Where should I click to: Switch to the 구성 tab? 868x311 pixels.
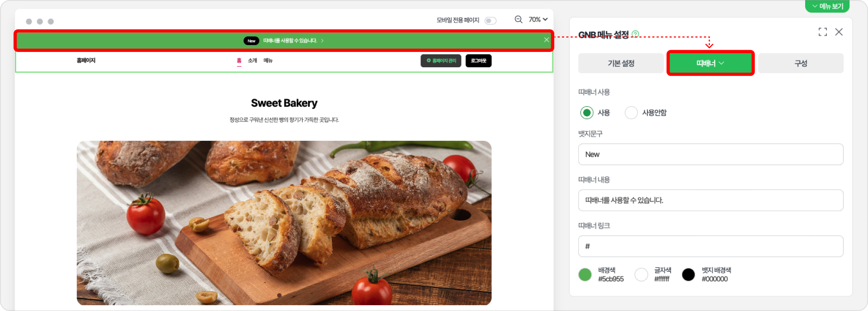point(801,63)
